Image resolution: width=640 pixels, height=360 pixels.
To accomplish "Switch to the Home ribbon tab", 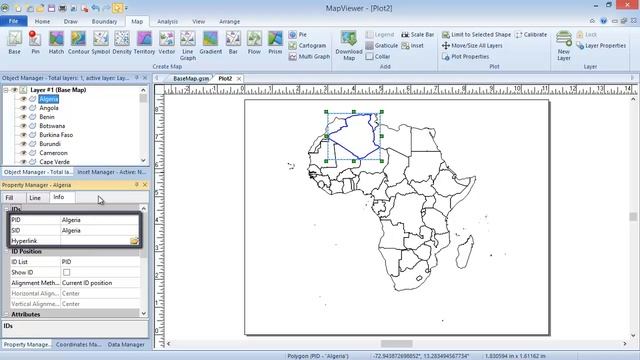I will pos(42,21).
